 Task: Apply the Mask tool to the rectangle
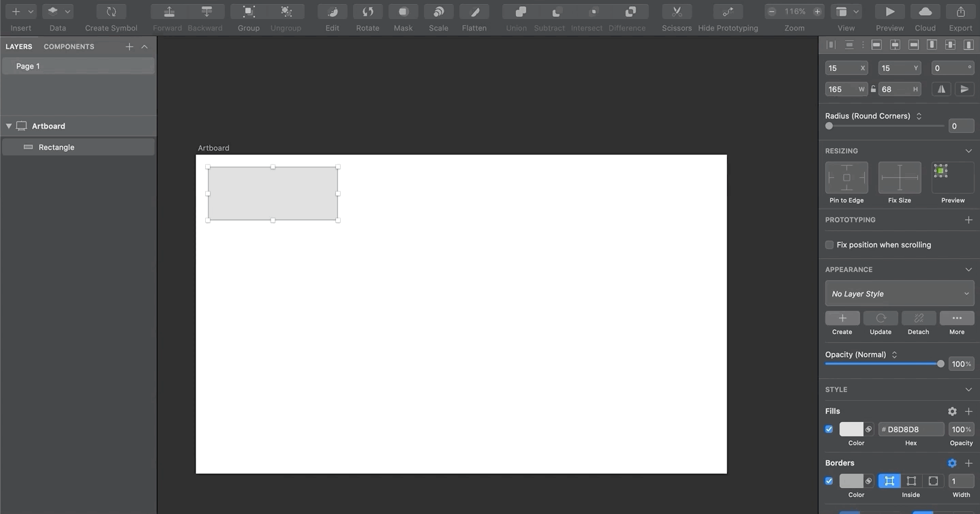pyautogui.click(x=403, y=12)
